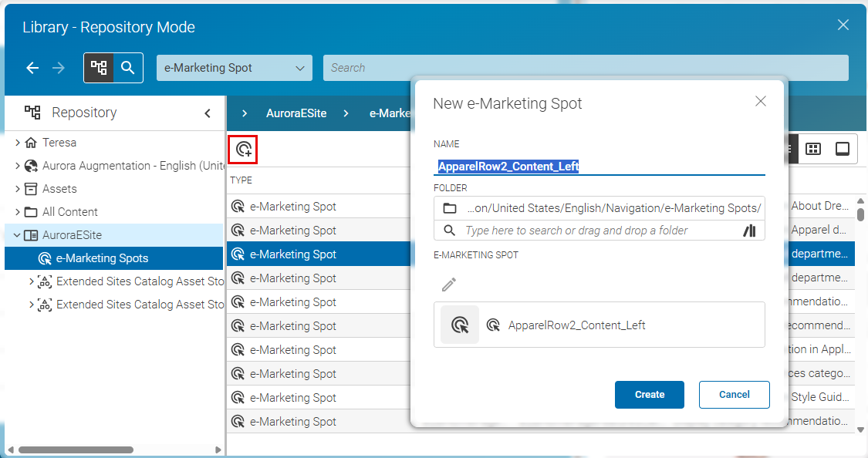The width and height of the screenshot is (868, 458).
Task: Click the pencil edit icon in the dialog
Action: pos(448,285)
